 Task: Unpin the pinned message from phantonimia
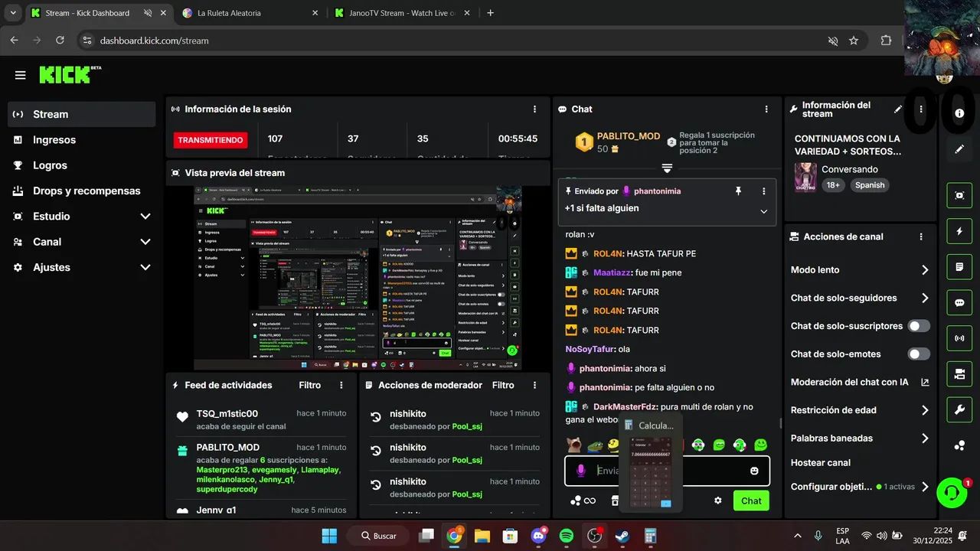click(738, 191)
